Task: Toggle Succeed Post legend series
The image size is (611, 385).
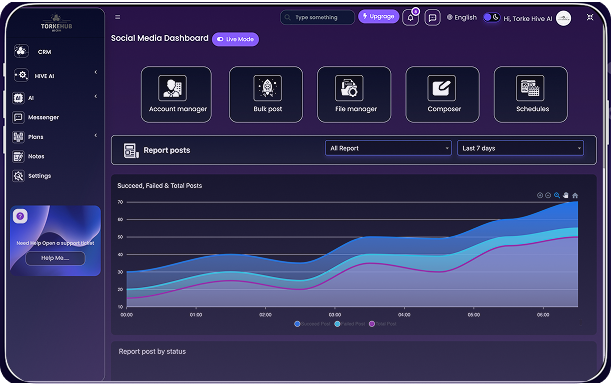Action: click(313, 324)
